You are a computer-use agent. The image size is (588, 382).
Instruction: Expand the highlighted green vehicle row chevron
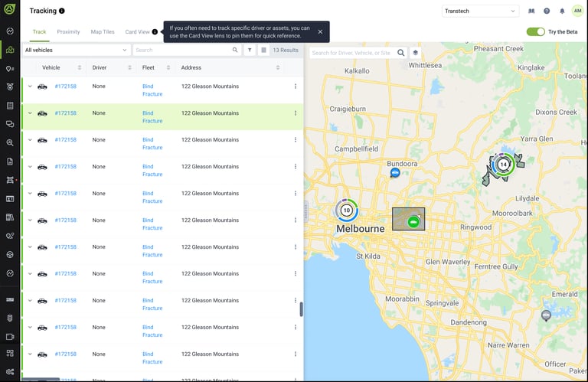pos(30,113)
